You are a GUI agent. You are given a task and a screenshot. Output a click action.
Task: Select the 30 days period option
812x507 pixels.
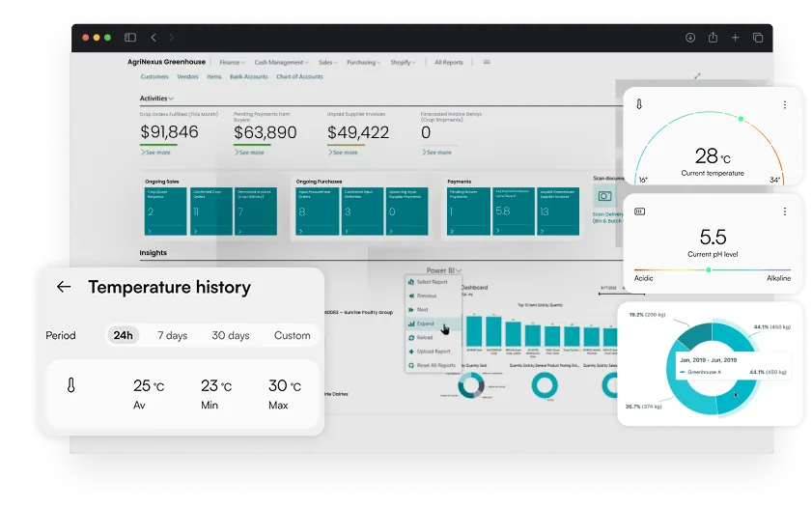(231, 335)
